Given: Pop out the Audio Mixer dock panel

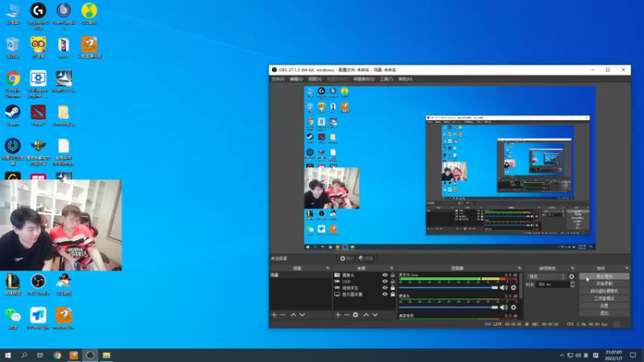Looking at the screenshot, I should coord(519,268).
